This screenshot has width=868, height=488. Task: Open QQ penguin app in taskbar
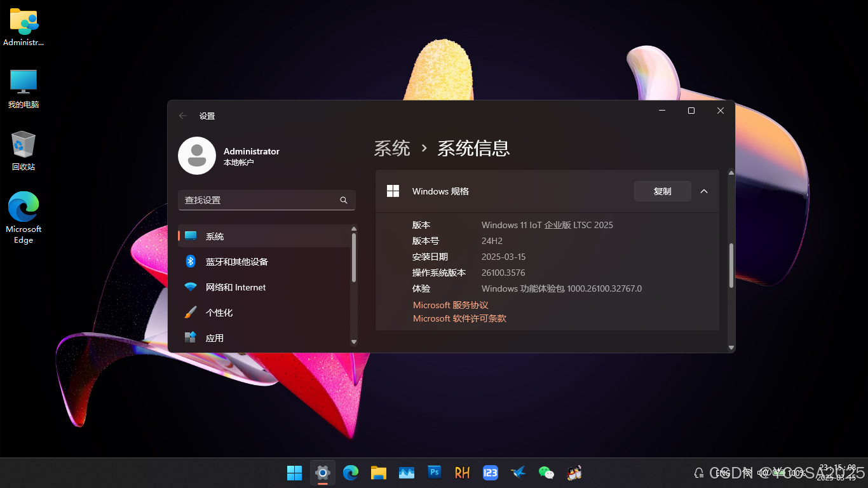pos(574,473)
